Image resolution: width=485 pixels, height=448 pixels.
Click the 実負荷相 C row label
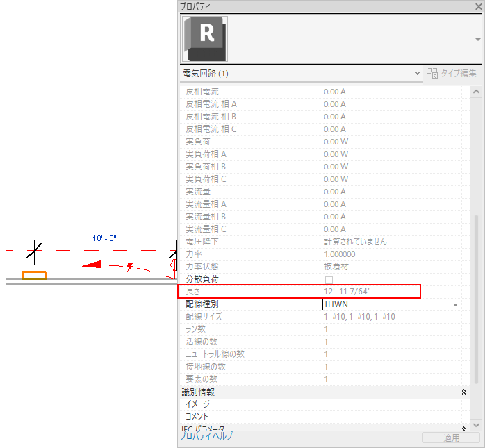[206, 179]
